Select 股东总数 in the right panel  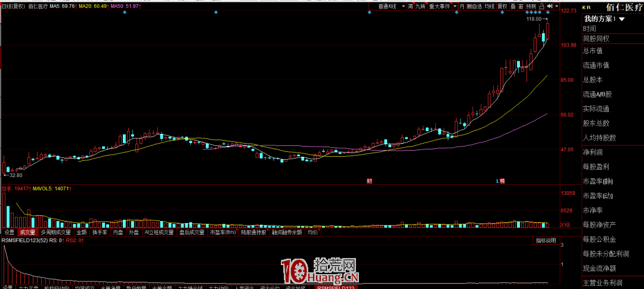[x=596, y=123]
